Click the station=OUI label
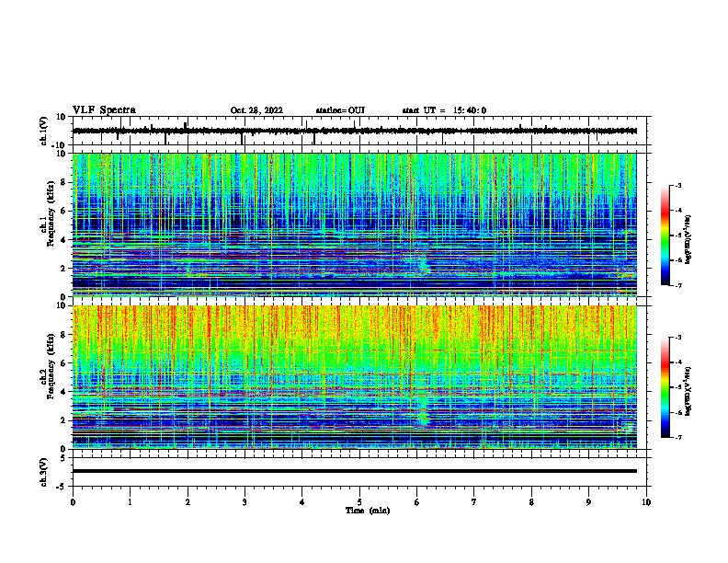Viewport: 728px width, 563px height. point(340,110)
